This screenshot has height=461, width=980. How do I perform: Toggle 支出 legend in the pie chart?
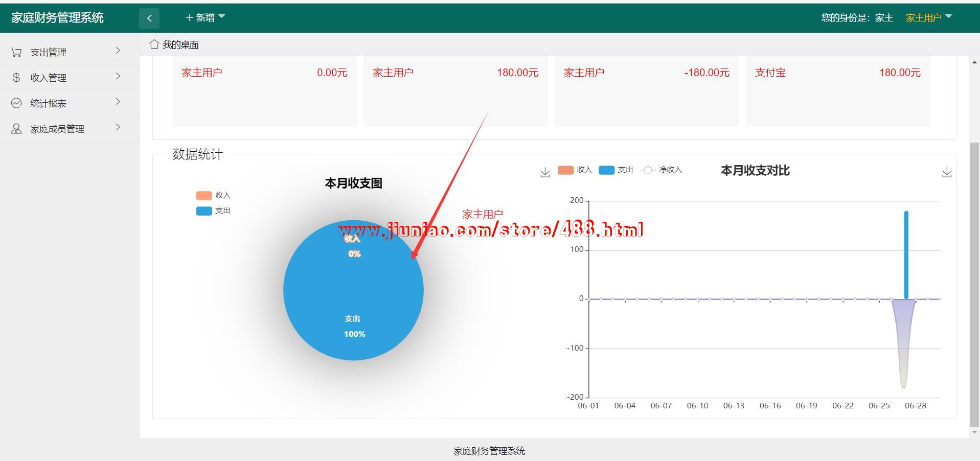pos(213,211)
